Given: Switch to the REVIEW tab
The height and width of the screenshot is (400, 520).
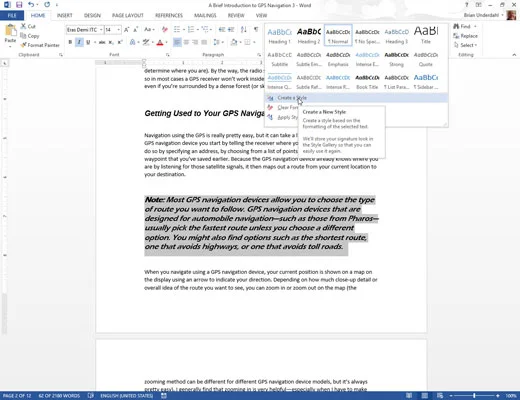Looking at the screenshot, I should click(236, 15).
